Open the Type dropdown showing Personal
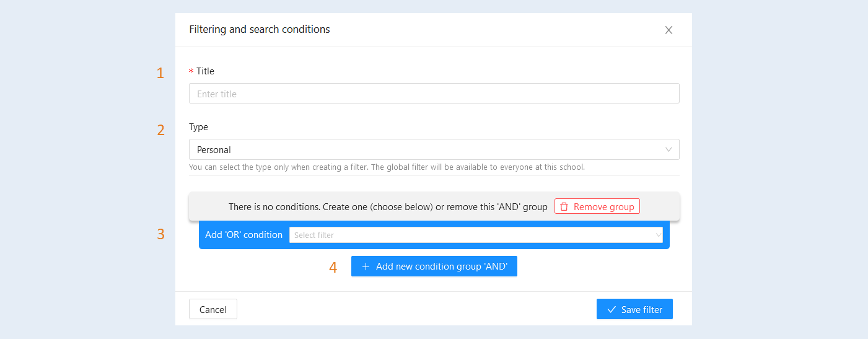Image resolution: width=868 pixels, height=339 pixels. pyautogui.click(x=434, y=149)
